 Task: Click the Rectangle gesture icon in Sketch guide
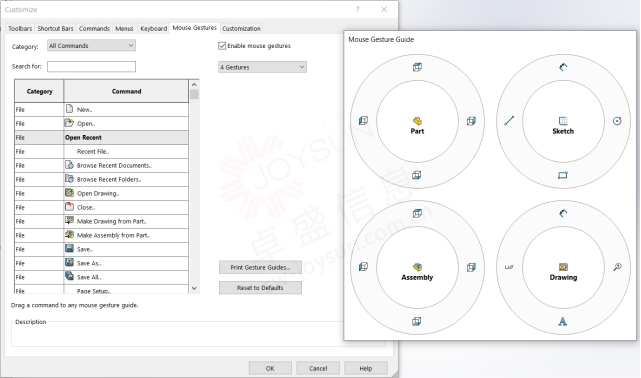click(x=563, y=175)
